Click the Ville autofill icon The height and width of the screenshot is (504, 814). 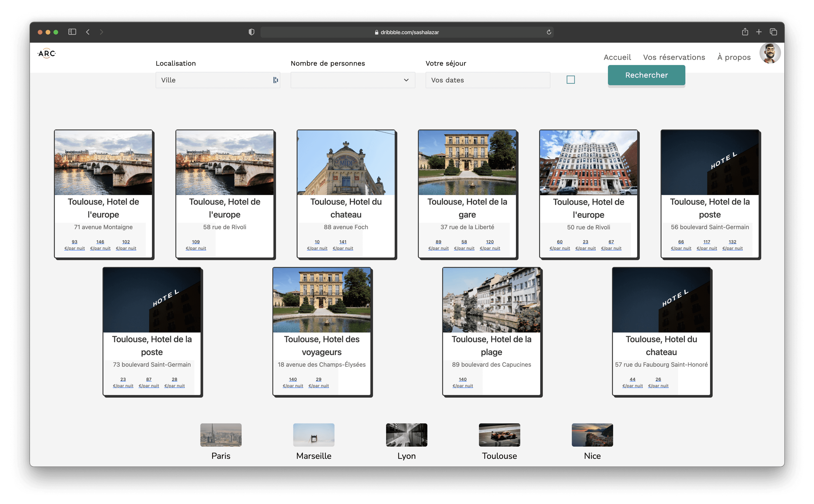click(275, 80)
